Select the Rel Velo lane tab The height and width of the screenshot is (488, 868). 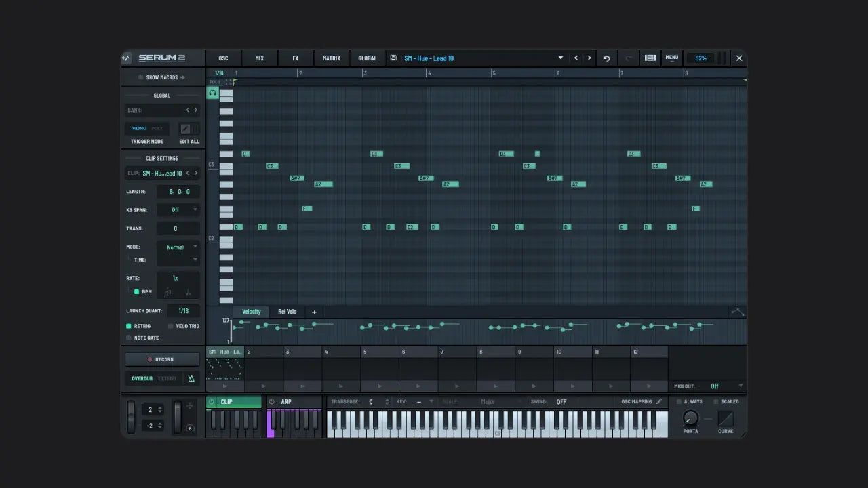pos(287,312)
